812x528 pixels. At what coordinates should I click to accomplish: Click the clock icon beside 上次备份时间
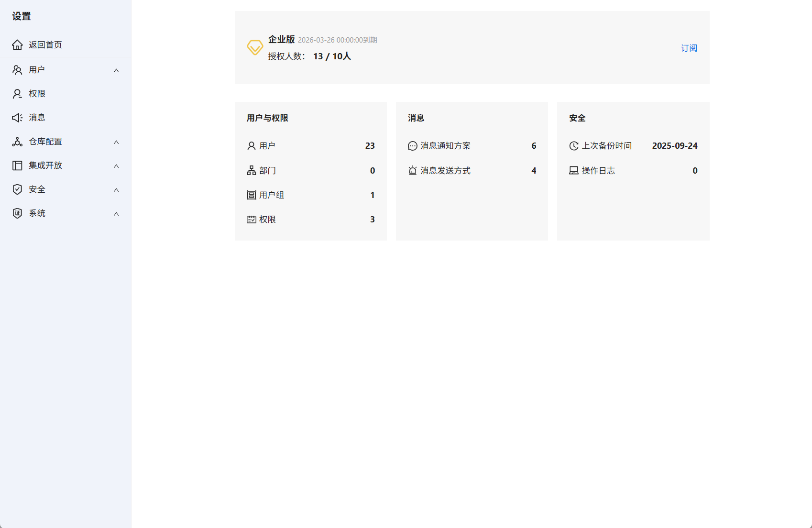574,146
